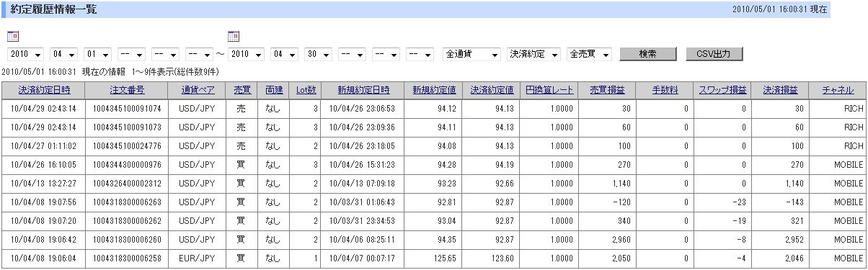The height and width of the screenshot is (270, 868).
Task: Sort by 両建 column header
Action: point(273,90)
